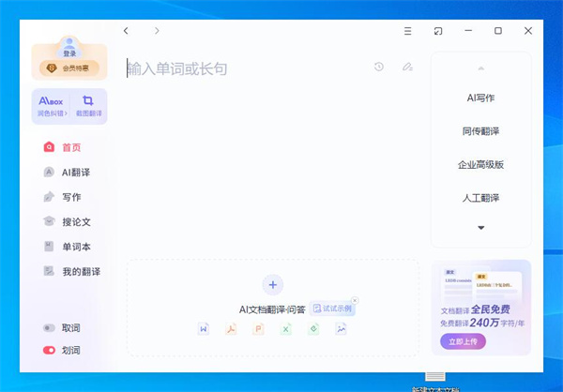Go to AI翻译 in sidebar
The width and height of the screenshot is (563, 392).
77,172
